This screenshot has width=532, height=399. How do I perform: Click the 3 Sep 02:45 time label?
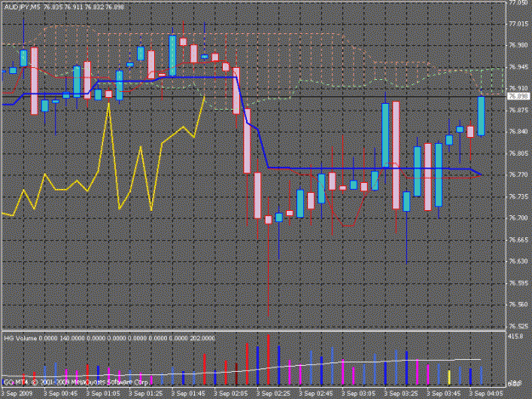click(316, 394)
